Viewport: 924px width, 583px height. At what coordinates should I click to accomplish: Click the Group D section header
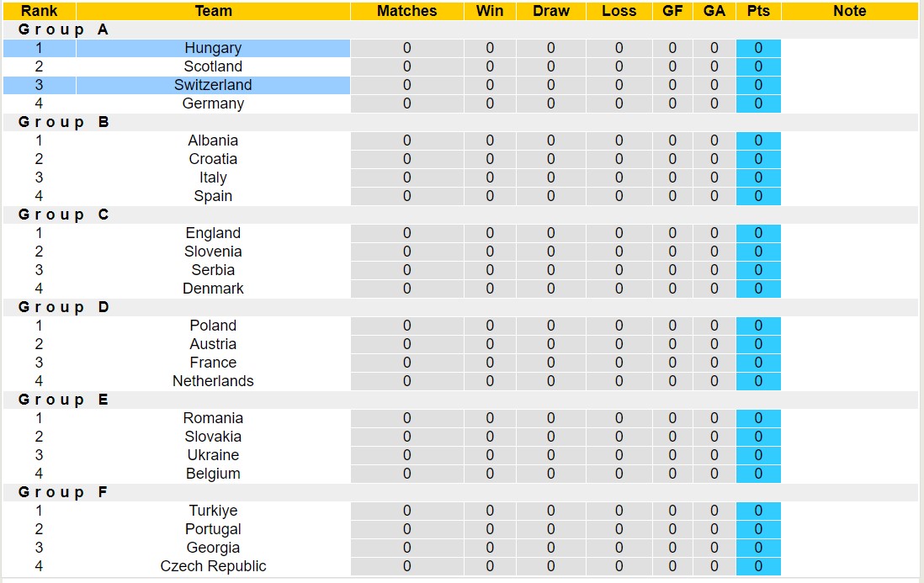click(x=64, y=307)
